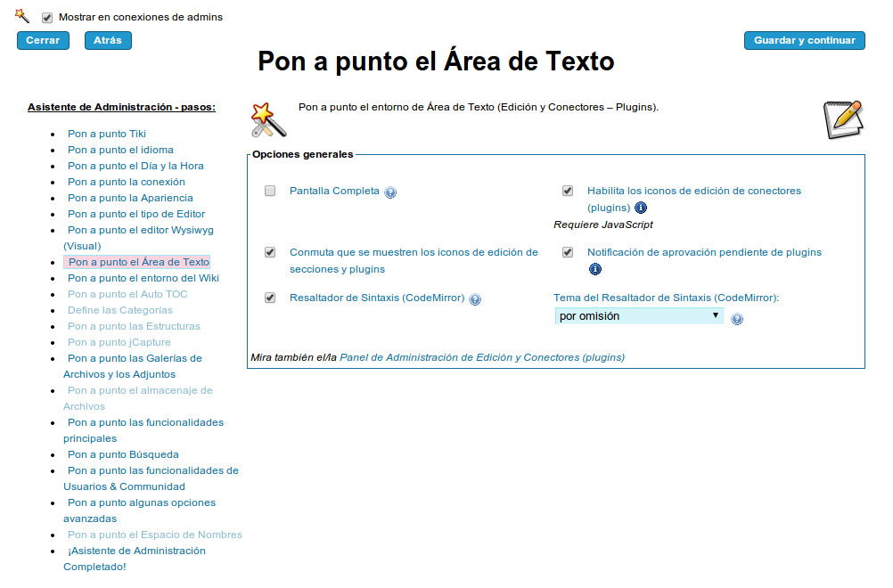893x588 pixels.
Task: Uncheck Notificación de aprovación pendiente checkbox
Action: (x=568, y=252)
